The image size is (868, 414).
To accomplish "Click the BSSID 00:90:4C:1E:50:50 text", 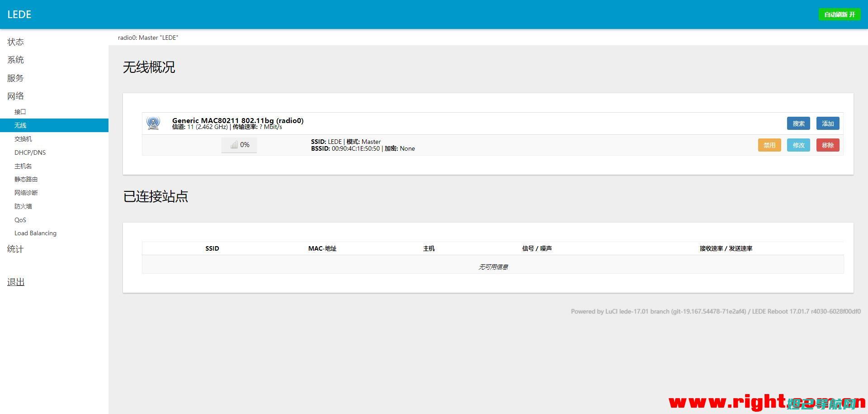I will pos(345,148).
